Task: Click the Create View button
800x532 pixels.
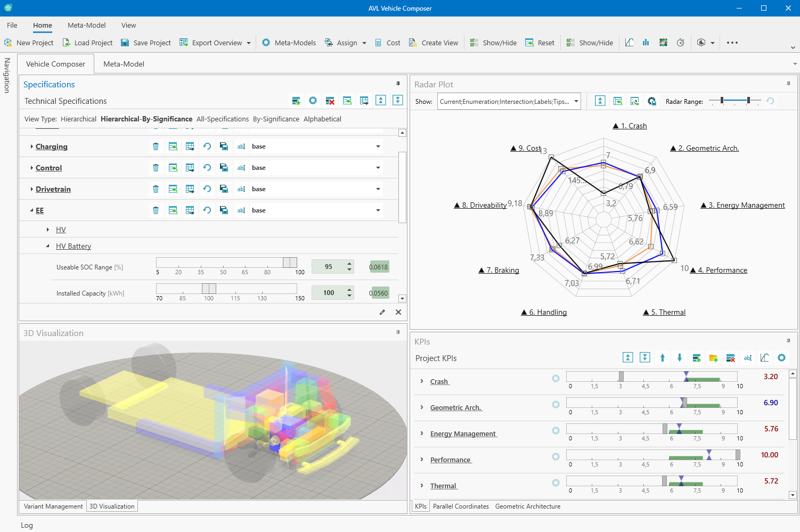Action: (x=434, y=43)
